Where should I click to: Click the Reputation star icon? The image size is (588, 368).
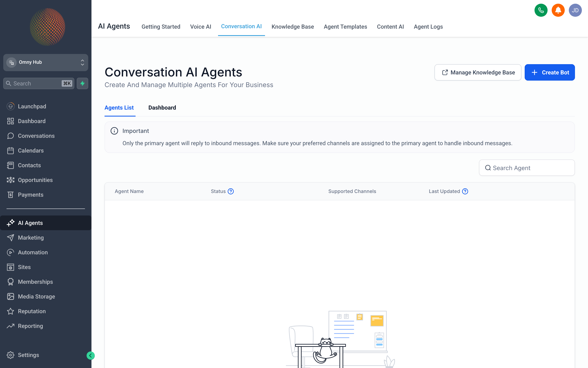tap(10, 311)
